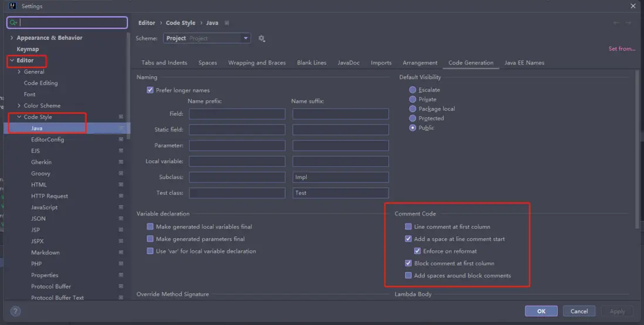
Task: Click the back navigation arrow
Action: pos(616,23)
